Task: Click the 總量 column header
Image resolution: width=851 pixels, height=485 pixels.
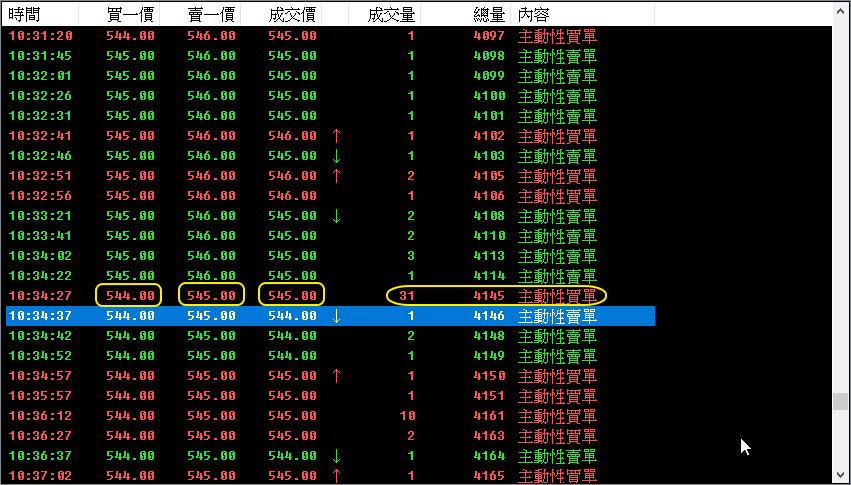Action: click(x=466, y=15)
